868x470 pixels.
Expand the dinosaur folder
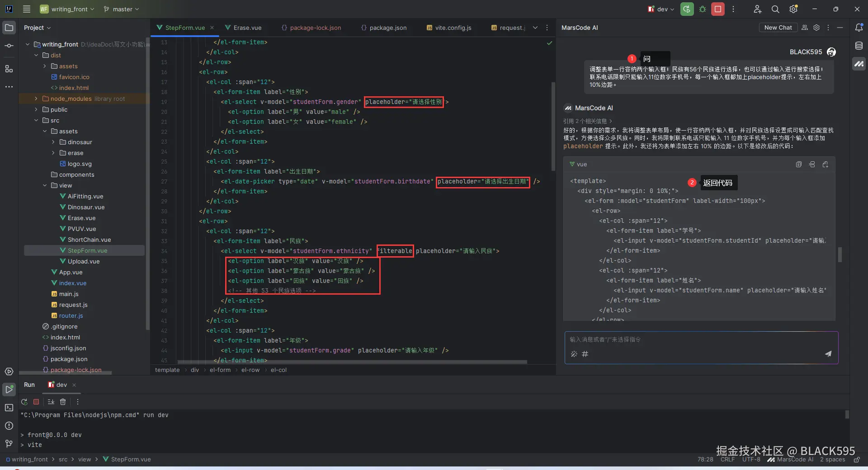[53, 142]
